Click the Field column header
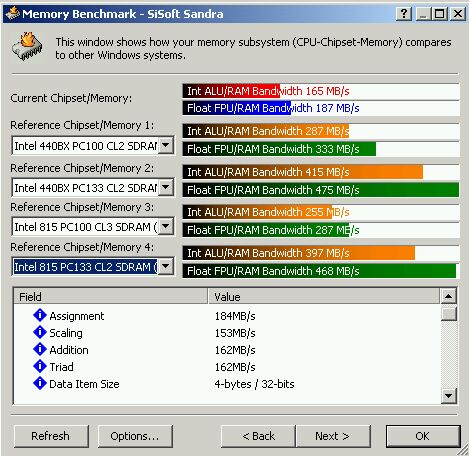 pyautogui.click(x=111, y=296)
